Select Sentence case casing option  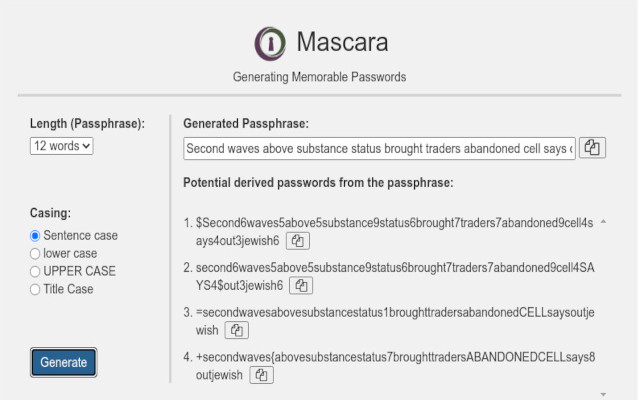(x=36, y=236)
